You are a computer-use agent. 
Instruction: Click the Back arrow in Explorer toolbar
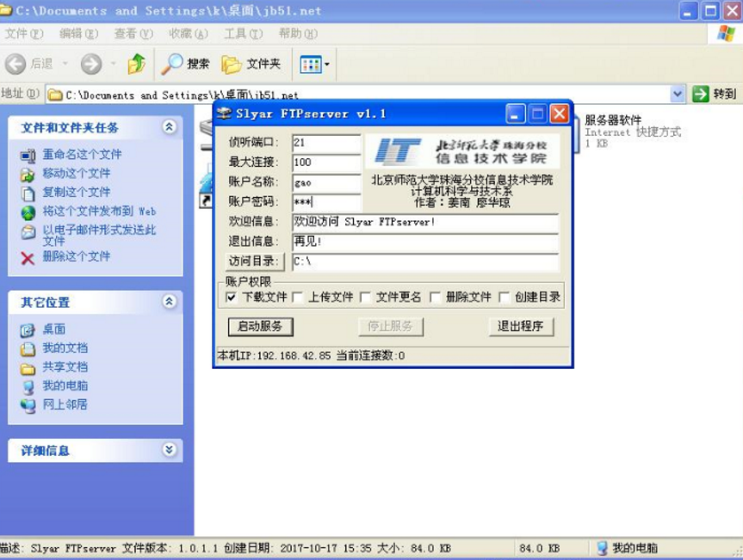pos(15,64)
